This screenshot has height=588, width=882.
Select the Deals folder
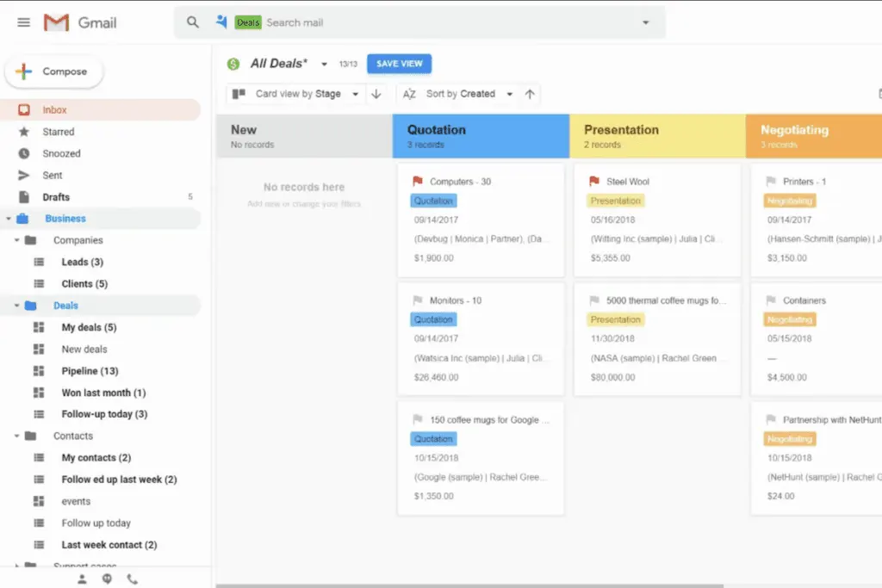click(x=65, y=306)
